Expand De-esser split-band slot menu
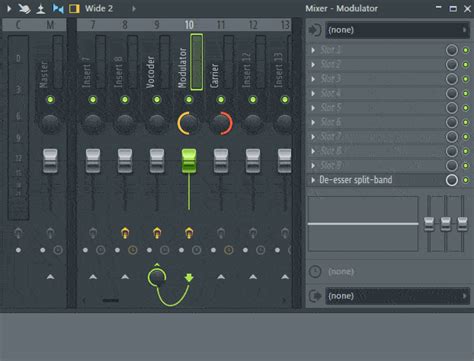This screenshot has width=474, height=361. tap(313, 180)
